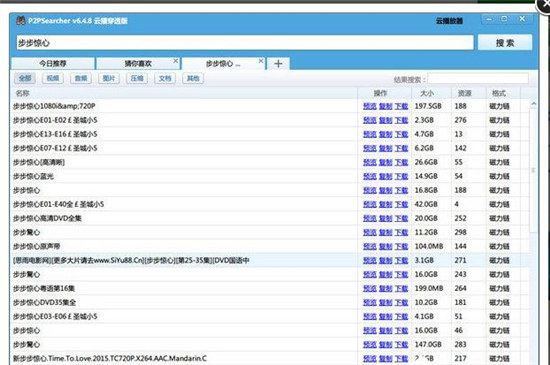Filter results by 压缩

[x=137, y=78]
